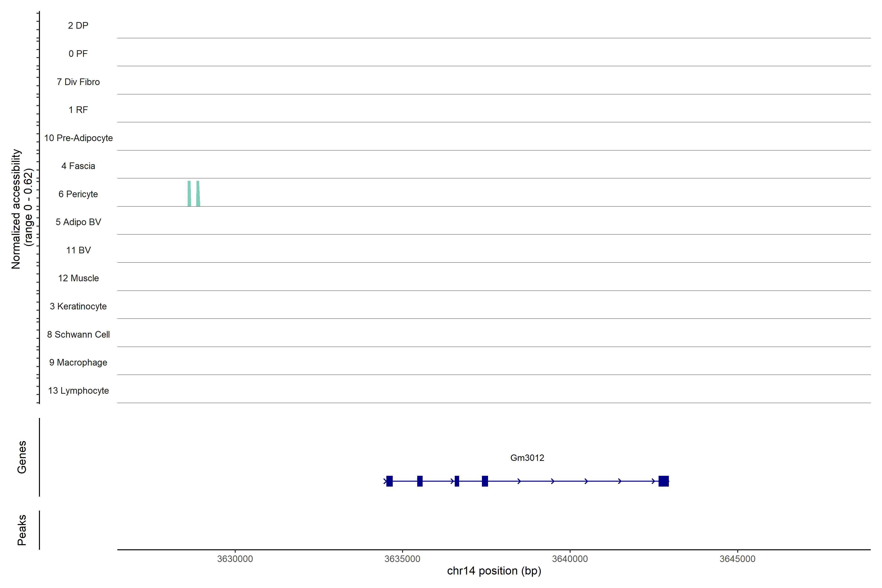Click the 2 DP track label
Image resolution: width=882 pixels, height=588 pixels.
[x=78, y=25]
